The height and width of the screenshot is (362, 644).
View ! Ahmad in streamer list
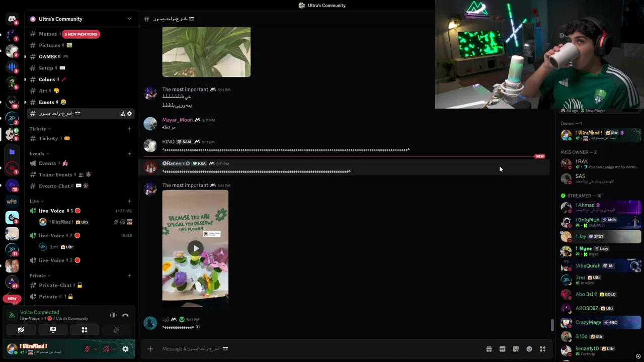[601, 207]
